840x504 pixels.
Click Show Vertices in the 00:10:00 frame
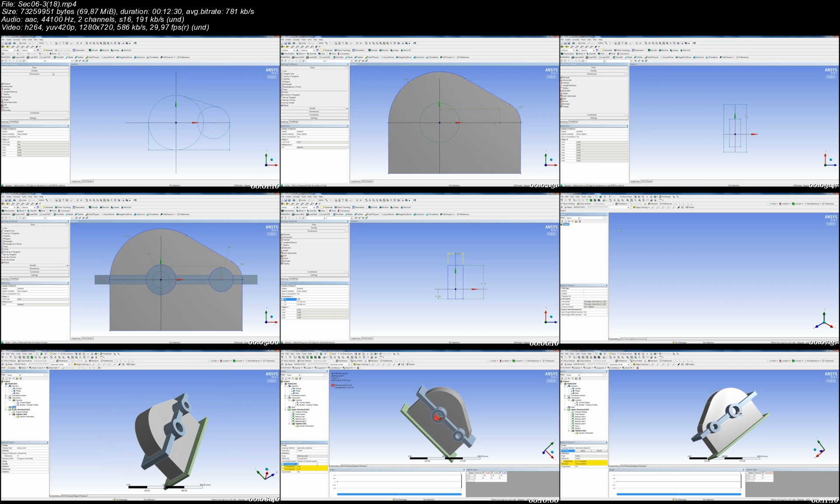click(288, 360)
